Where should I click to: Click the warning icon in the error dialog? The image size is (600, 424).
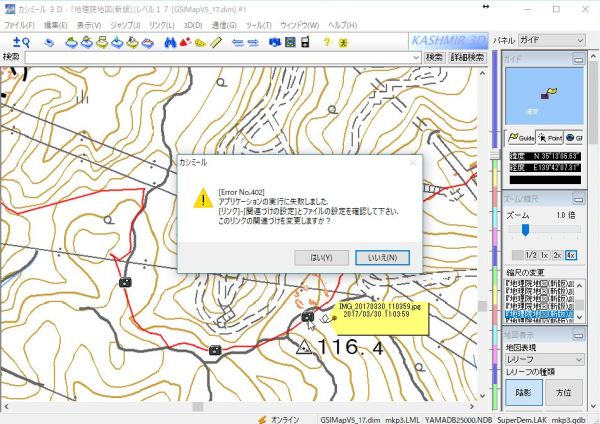(203, 198)
